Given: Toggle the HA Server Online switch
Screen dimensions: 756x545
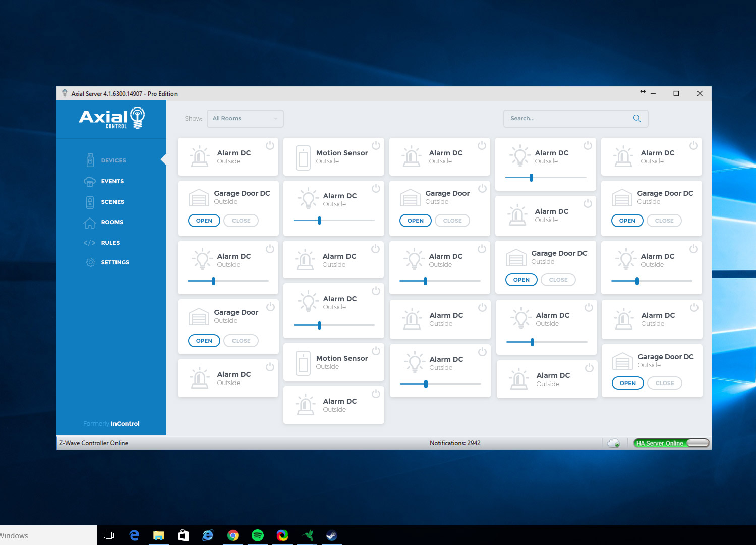Looking at the screenshot, I should (x=697, y=443).
